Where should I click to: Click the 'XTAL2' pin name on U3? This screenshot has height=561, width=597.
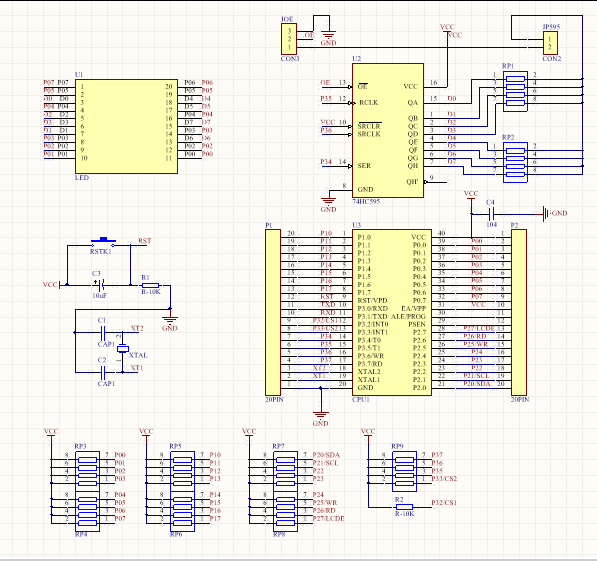[x=369, y=372]
